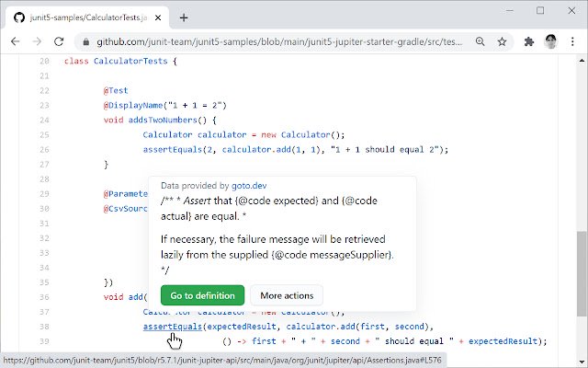Screen dimensions: 588x368
Task: Click the addsTwoNumbers method name
Action: click(163, 121)
